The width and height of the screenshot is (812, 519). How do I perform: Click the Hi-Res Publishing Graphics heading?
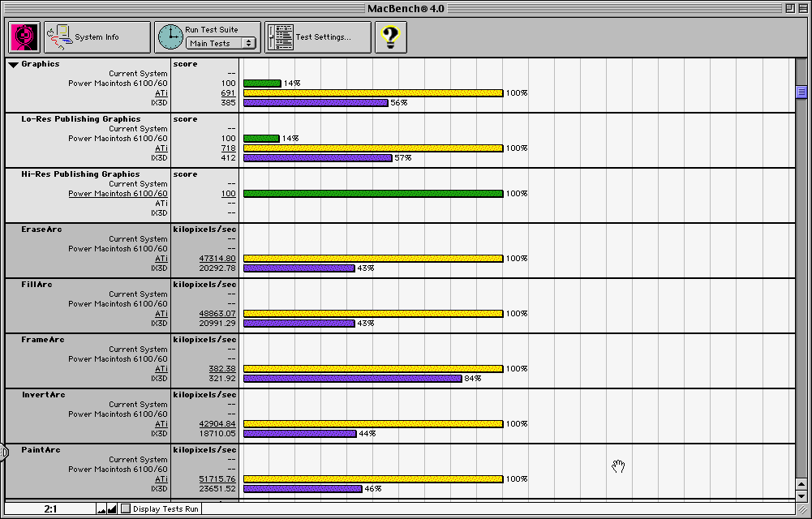pos(80,174)
